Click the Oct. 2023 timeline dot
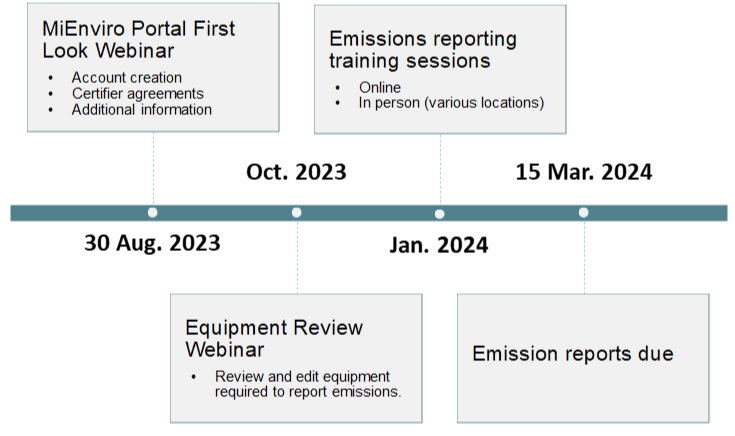735x436 pixels. 296,212
